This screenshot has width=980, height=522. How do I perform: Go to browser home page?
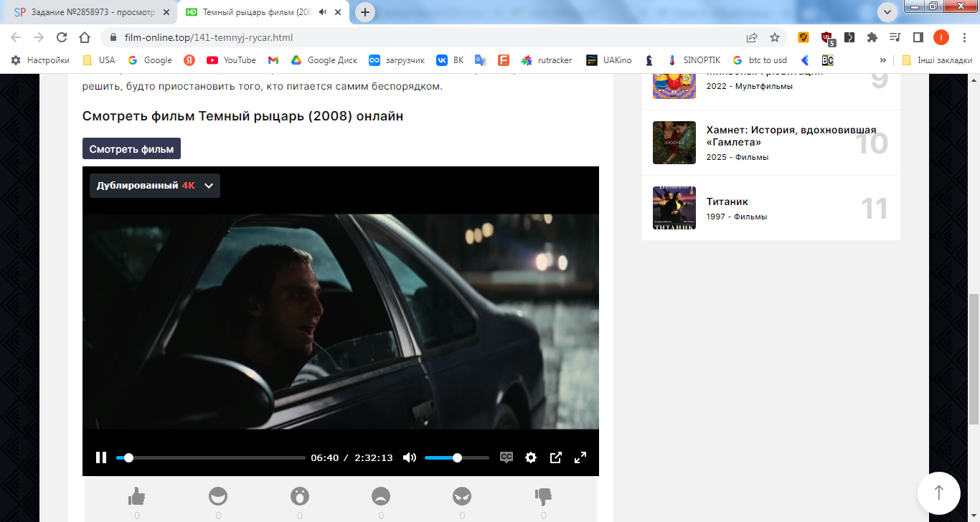point(85,37)
